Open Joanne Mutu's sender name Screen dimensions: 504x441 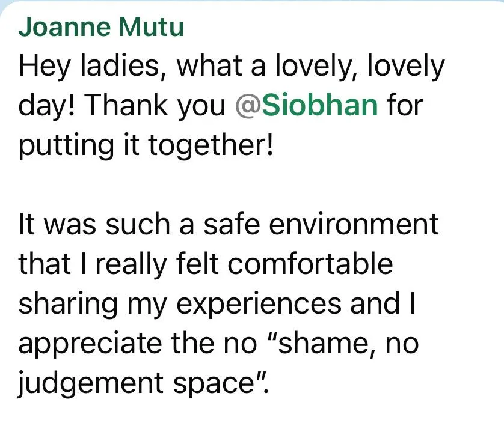pos(101,27)
